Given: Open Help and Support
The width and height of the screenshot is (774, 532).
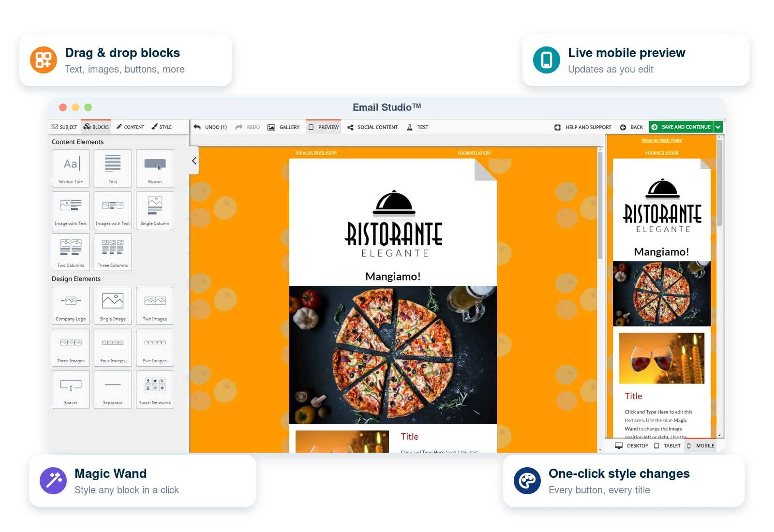Looking at the screenshot, I should coord(583,127).
